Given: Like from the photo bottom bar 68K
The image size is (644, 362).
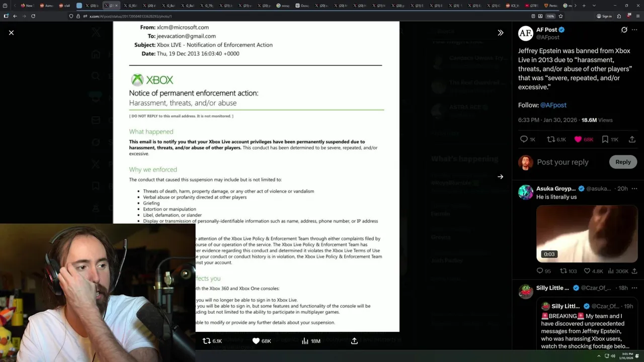Looking at the screenshot, I should [261, 341].
